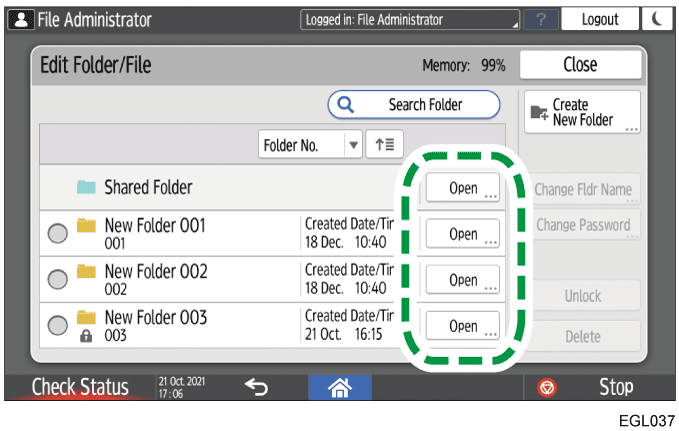
Task: Open the Create New Folder options
Action: pyautogui.click(x=580, y=112)
